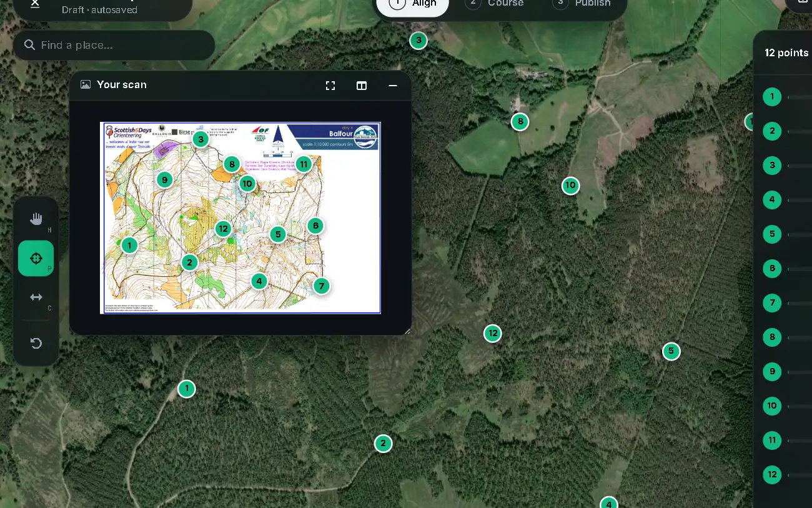
Task: Expand Your scan panel to fullscreen
Action: [330, 86]
